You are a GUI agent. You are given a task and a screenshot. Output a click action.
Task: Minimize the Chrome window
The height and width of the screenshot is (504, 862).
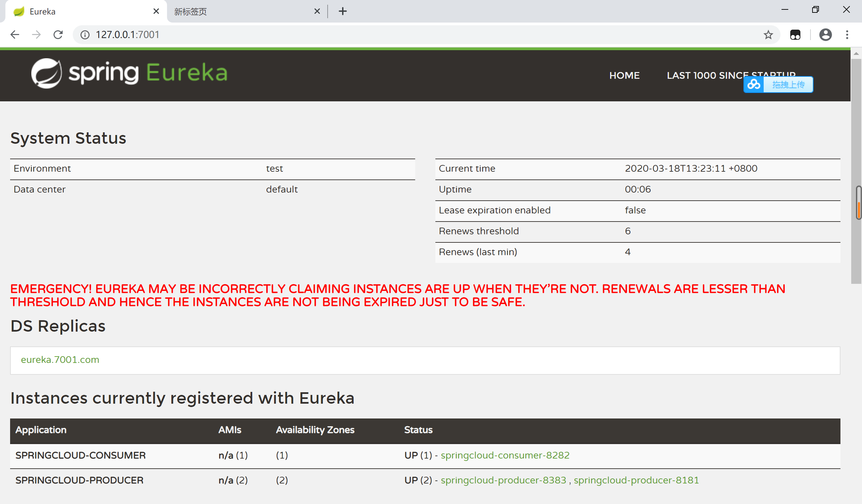click(x=785, y=9)
